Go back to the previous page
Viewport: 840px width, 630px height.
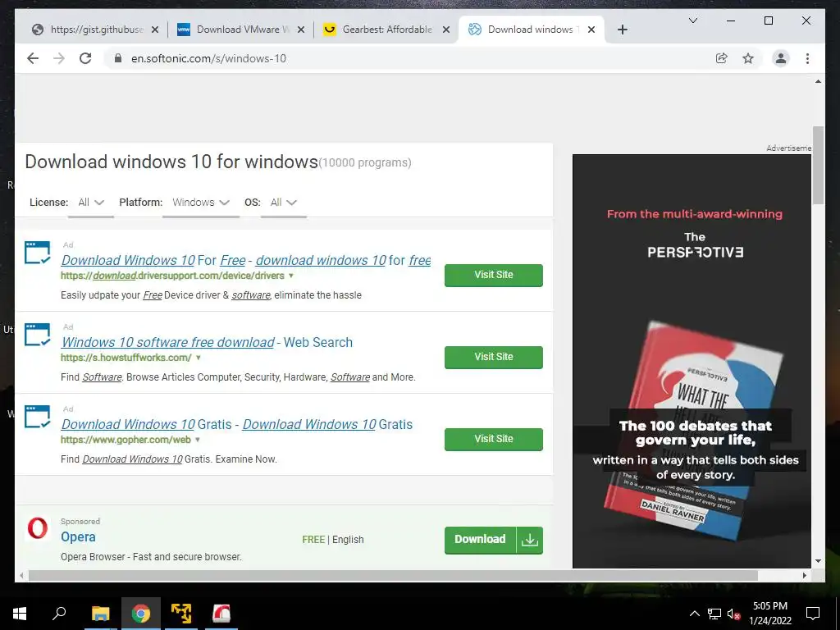pyautogui.click(x=33, y=58)
